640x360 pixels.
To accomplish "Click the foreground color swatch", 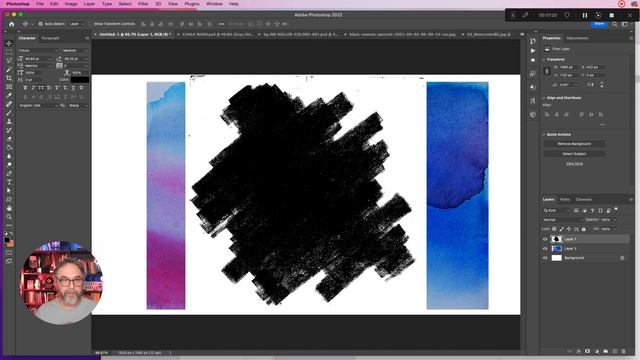I will [7, 240].
